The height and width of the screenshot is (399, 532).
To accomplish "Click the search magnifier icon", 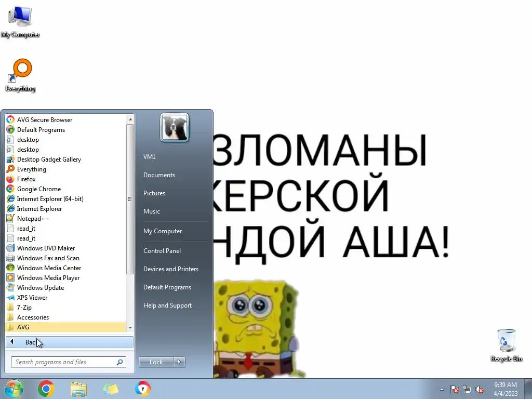I will (119, 362).
